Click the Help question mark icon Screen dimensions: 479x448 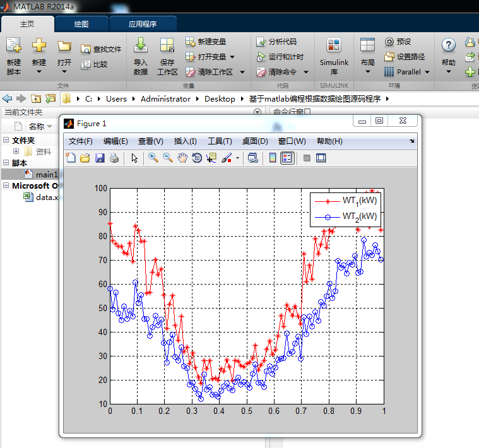tap(449, 45)
